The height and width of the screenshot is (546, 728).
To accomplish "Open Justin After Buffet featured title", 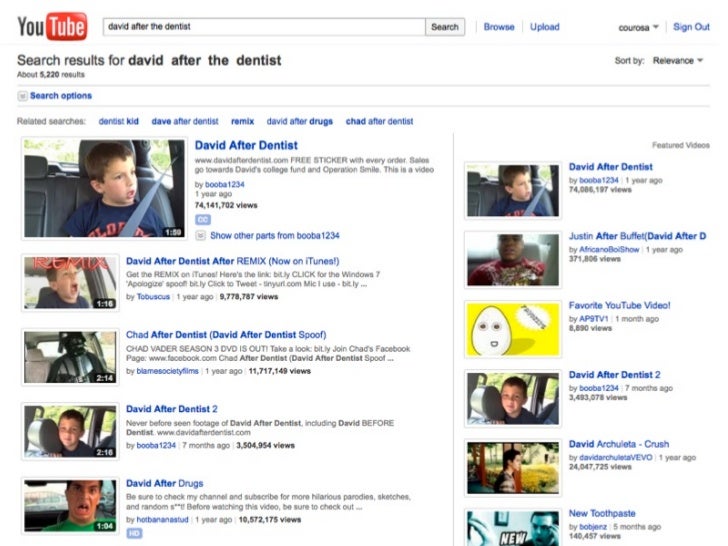I will coord(637,236).
